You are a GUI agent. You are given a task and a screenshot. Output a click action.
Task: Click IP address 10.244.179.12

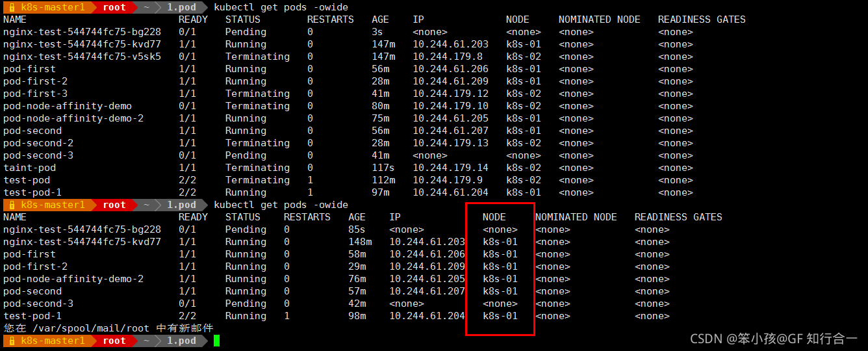click(450, 94)
